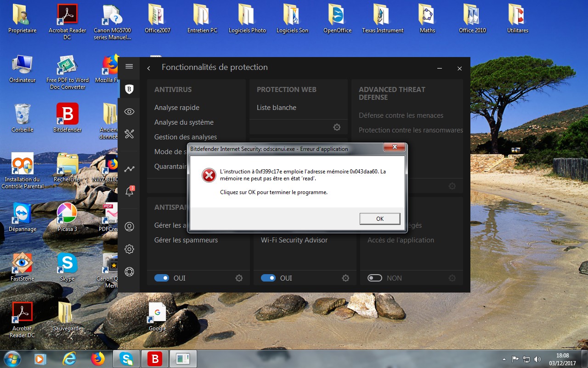The height and width of the screenshot is (368, 588).
Task: Open Accès de l'application
Action: tap(401, 240)
